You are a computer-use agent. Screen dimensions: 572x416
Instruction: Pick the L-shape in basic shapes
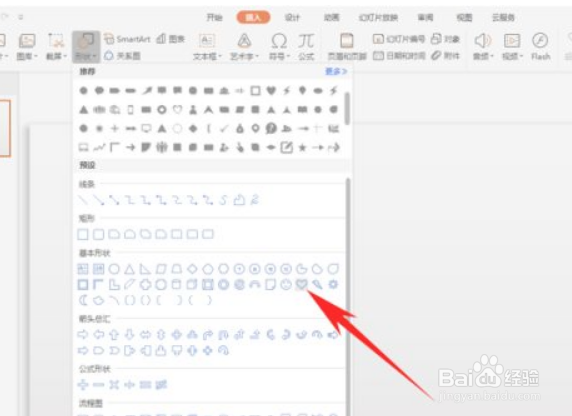(x=114, y=284)
